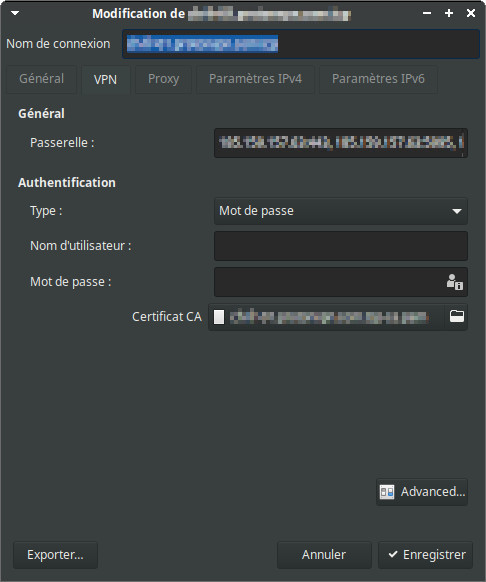Click the checkmark icon on Enregistrer
This screenshot has height=582, width=486.
pyautogui.click(x=393, y=554)
